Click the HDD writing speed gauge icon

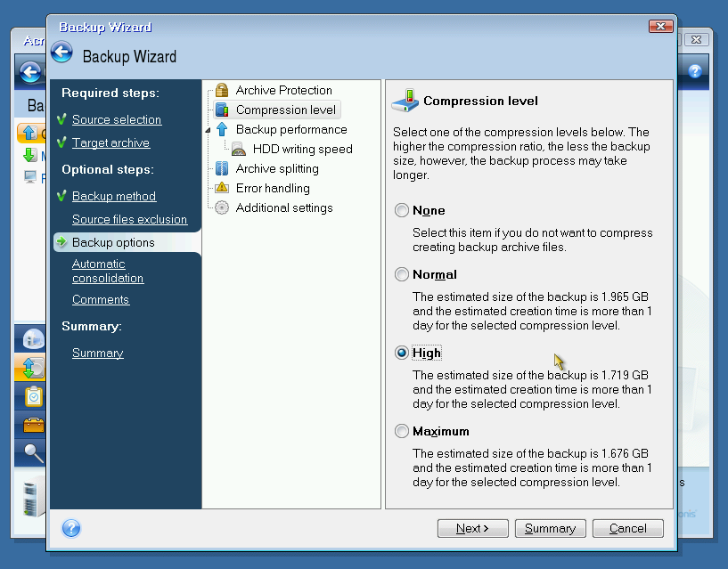click(x=239, y=150)
